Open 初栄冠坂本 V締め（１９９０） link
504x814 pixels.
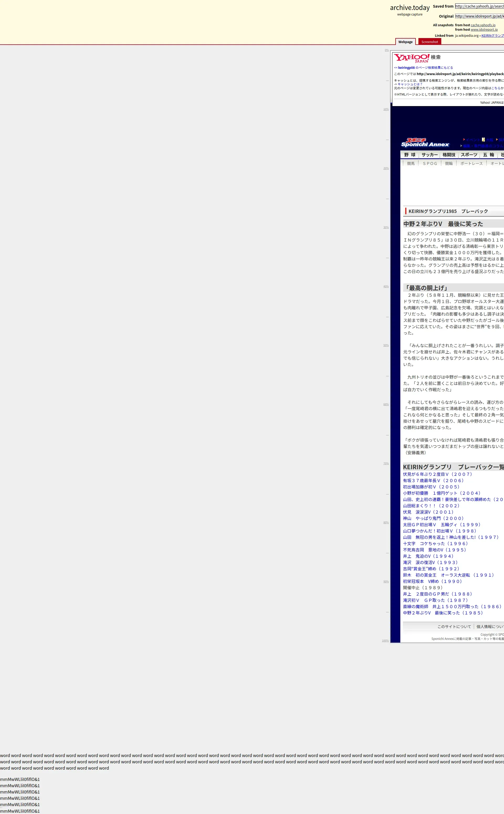433,582
